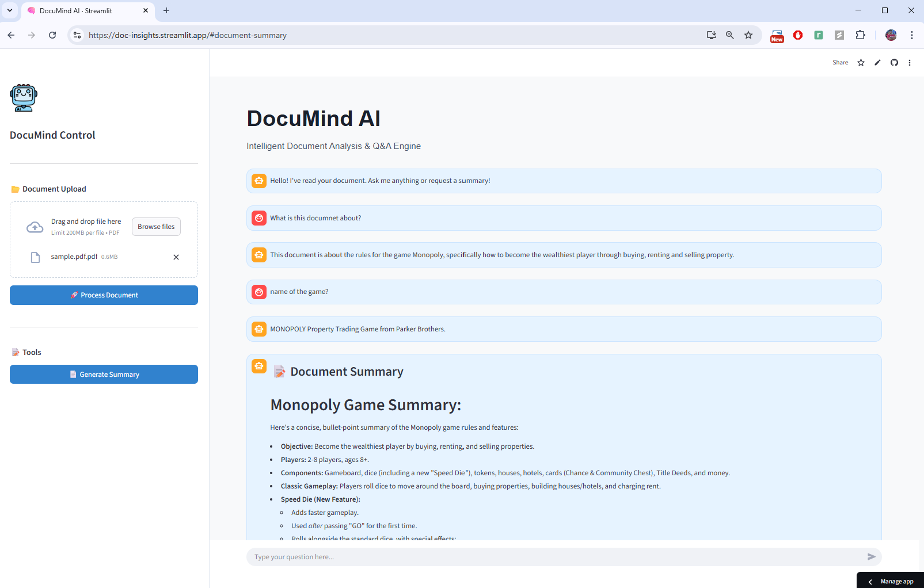Click the install app icon in address bar
Viewport: 924px width, 588px height.
click(712, 35)
